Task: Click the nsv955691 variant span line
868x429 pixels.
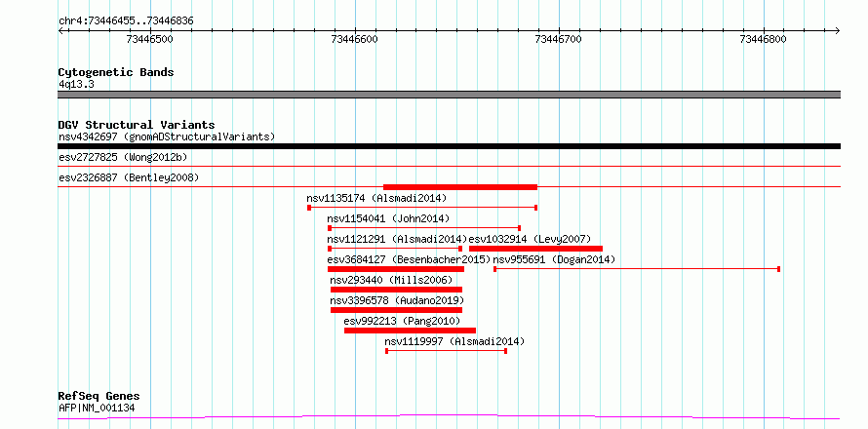Action: click(637, 269)
